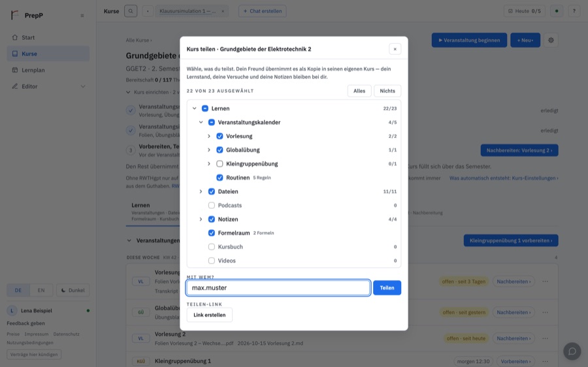This screenshot has width=588, height=367.
Task: Click Veranstaltung beginnen
Action: (469, 40)
